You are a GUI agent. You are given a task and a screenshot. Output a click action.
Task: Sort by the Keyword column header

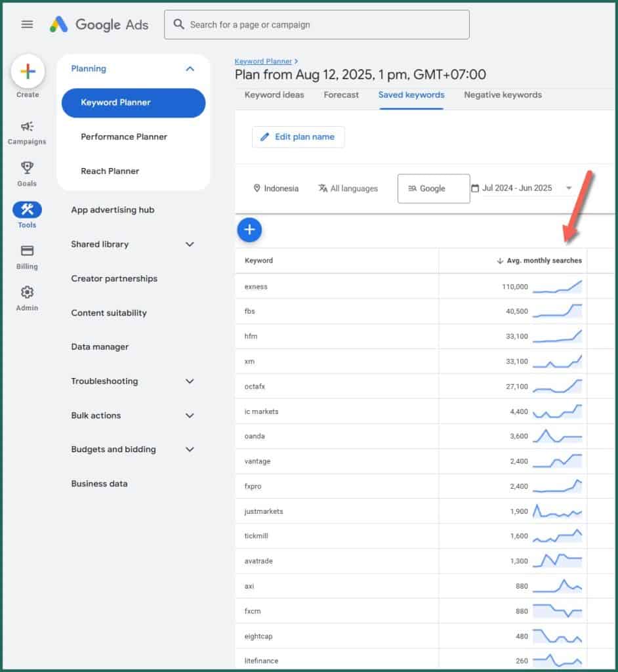258,261
